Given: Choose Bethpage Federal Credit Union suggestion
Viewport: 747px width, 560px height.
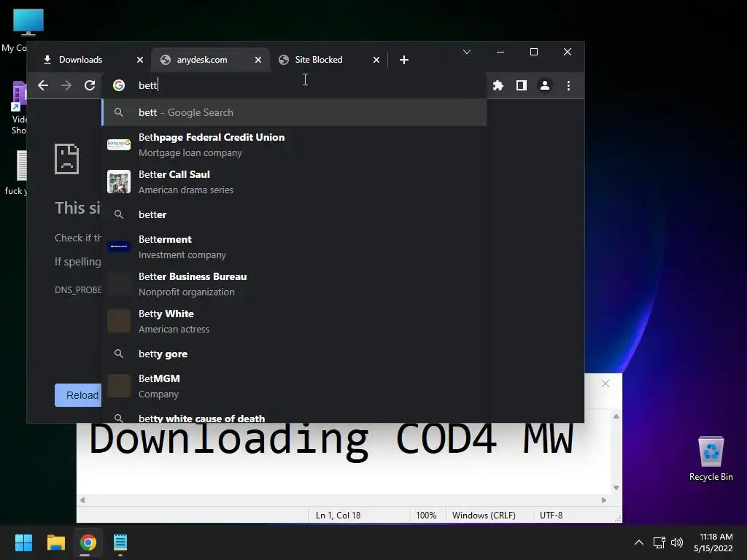Looking at the screenshot, I should [x=295, y=145].
